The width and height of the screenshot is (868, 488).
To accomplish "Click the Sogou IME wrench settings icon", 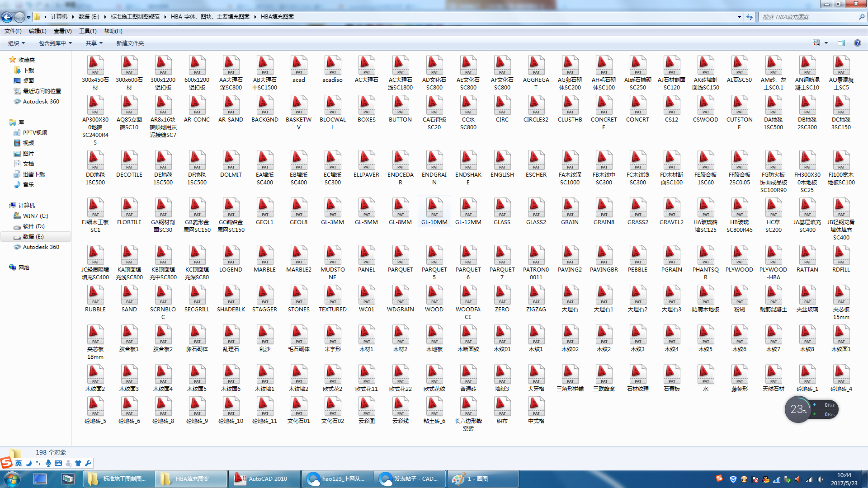I will (88, 463).
